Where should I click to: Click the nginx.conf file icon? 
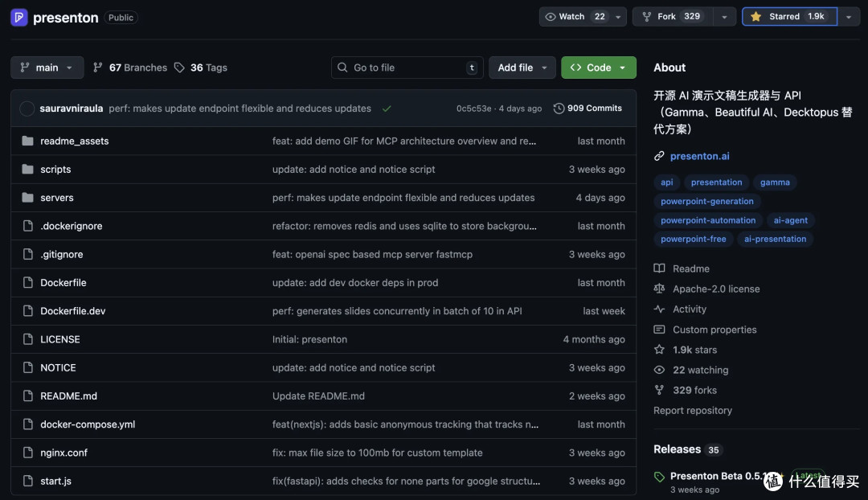pyautogui.click(x=27, y=453)
